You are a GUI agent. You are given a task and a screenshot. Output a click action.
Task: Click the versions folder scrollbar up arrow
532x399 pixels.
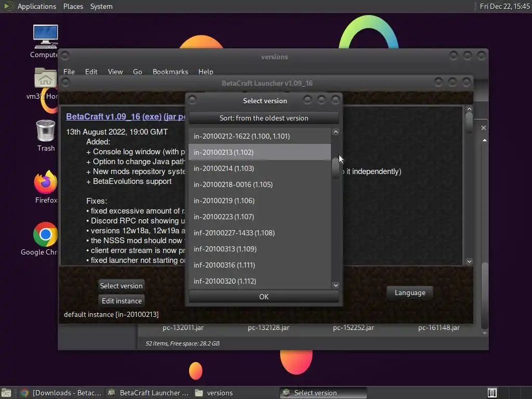485,140
